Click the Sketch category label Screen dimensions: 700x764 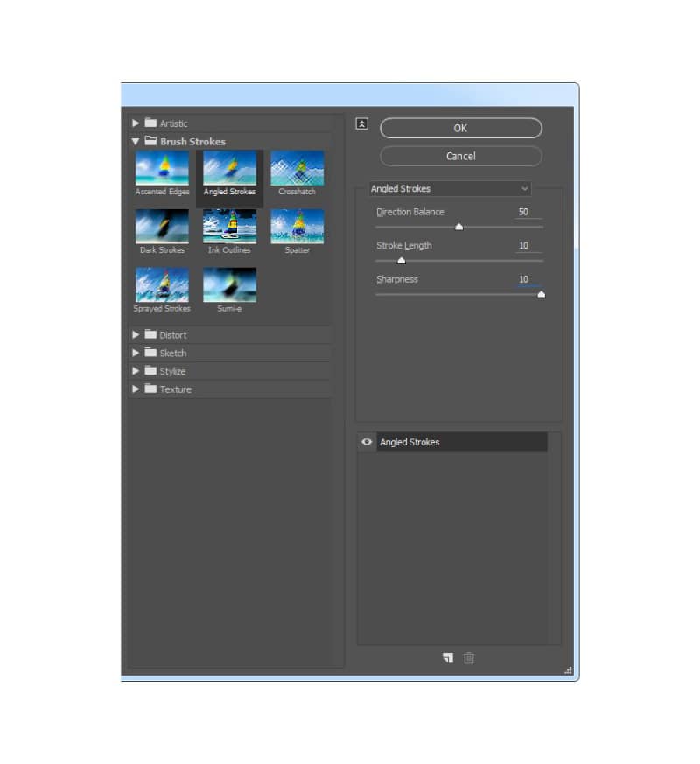173,354
